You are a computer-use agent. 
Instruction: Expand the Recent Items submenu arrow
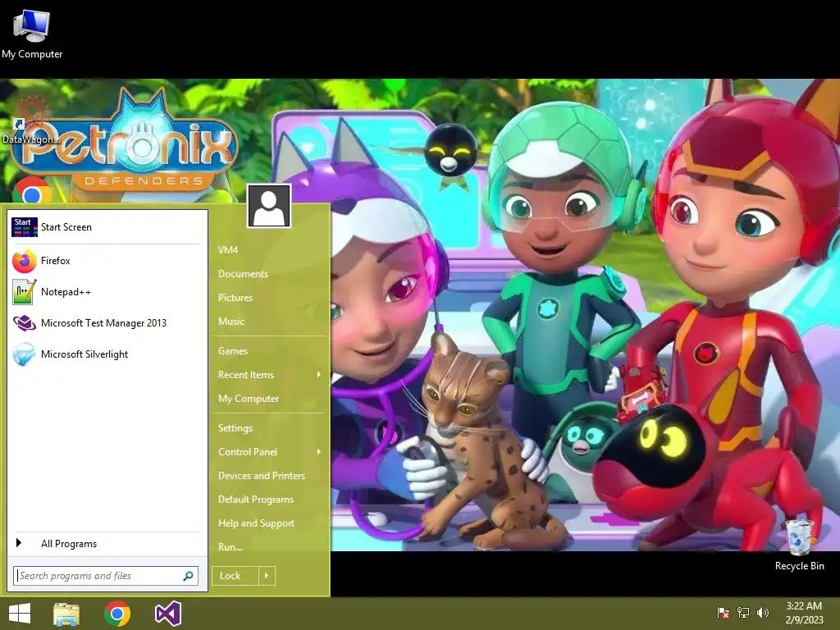point(319,374)
